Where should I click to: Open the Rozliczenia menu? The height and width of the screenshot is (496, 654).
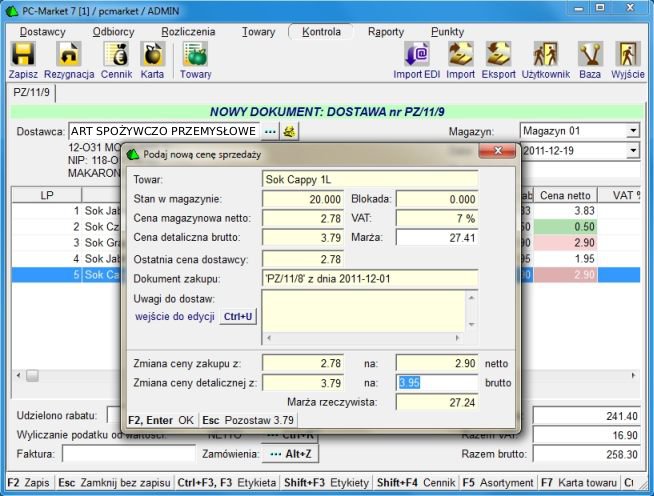[x=188, y=31]
